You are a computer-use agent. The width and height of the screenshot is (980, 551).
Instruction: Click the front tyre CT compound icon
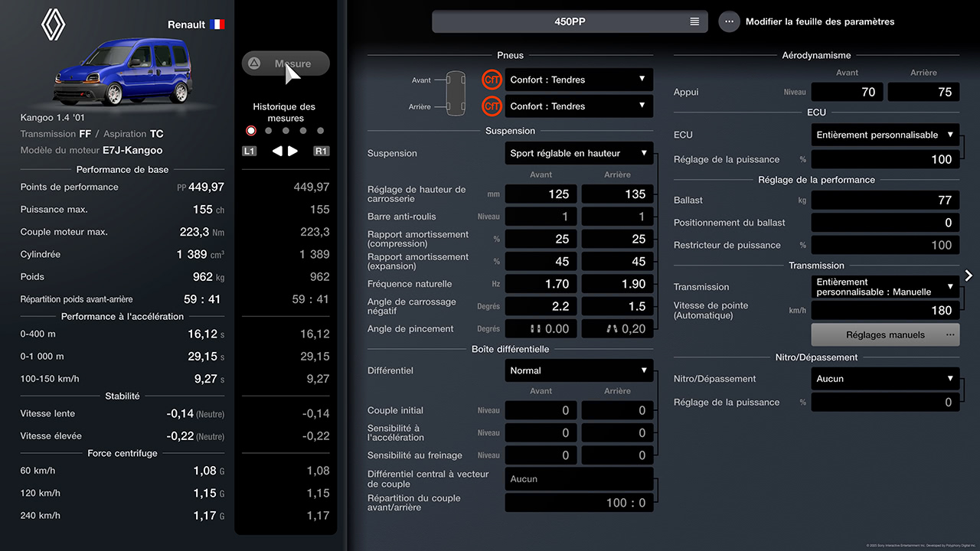tap(492, 80)
